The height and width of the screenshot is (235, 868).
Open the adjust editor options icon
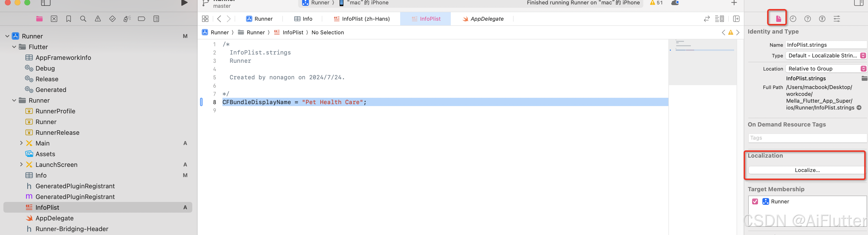pos(720,19)
